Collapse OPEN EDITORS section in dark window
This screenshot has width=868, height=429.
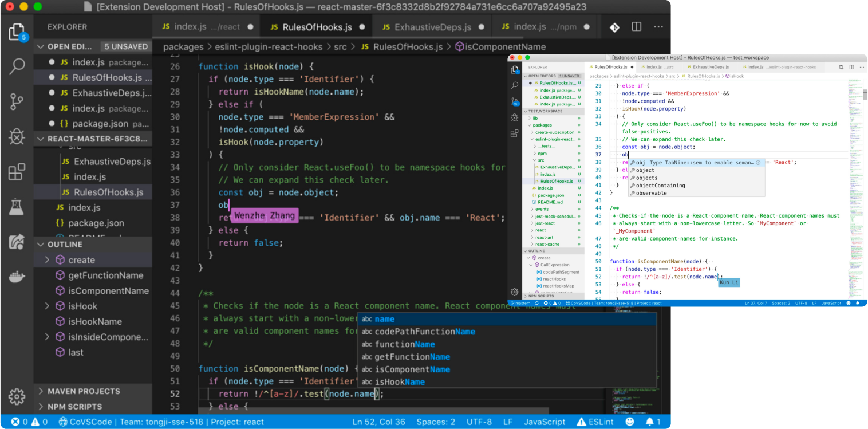pos(92,46)
